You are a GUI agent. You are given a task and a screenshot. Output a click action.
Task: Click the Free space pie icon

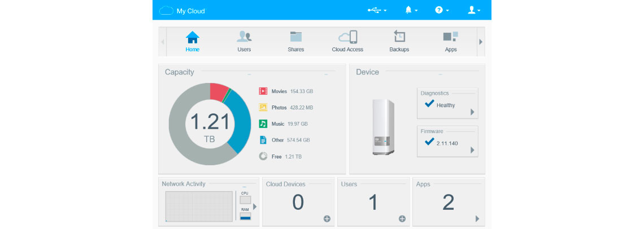(x=263, y=156)
